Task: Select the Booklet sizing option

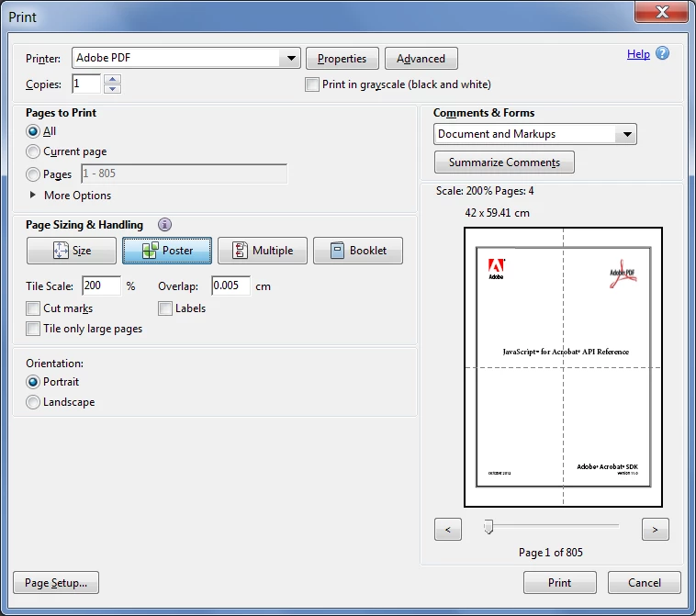Action: 358,251
